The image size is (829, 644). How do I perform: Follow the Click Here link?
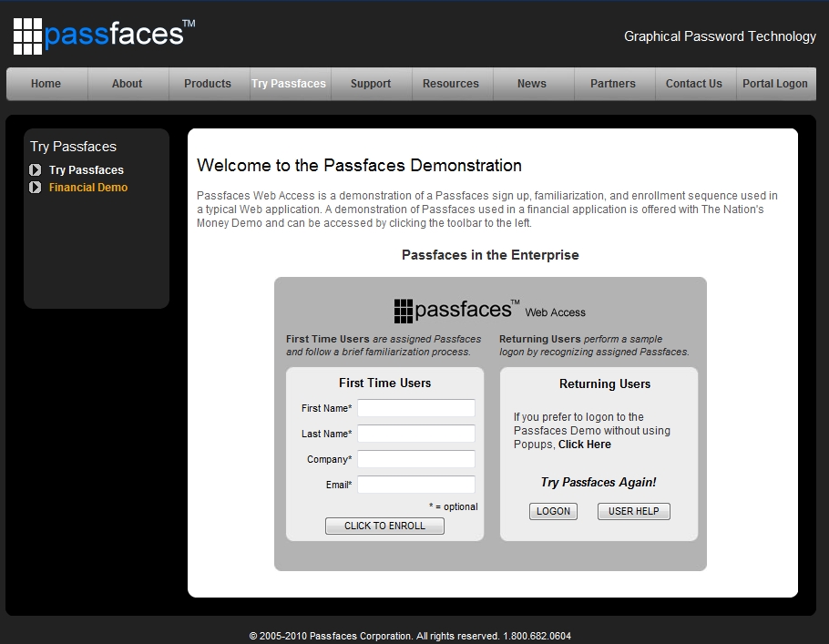[x=585, y=445]
